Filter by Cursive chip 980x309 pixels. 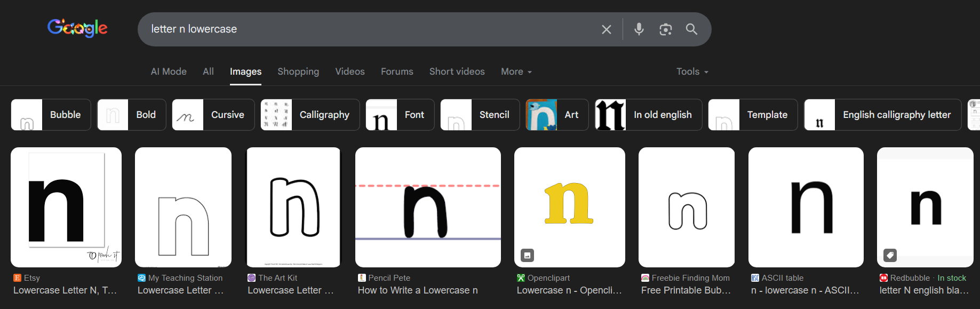click(213, 115)
